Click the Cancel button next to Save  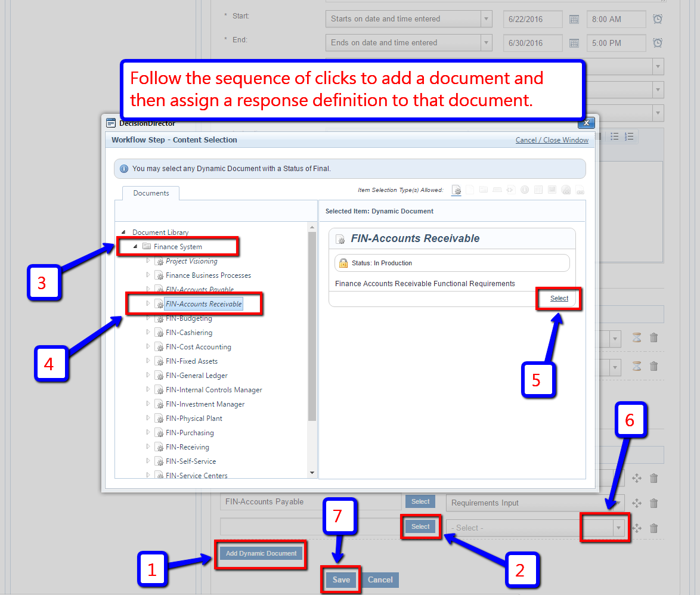(380, 580)
